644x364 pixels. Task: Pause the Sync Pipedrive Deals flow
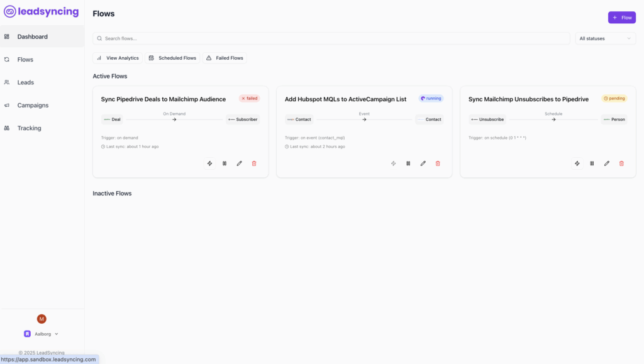point(225,163)
